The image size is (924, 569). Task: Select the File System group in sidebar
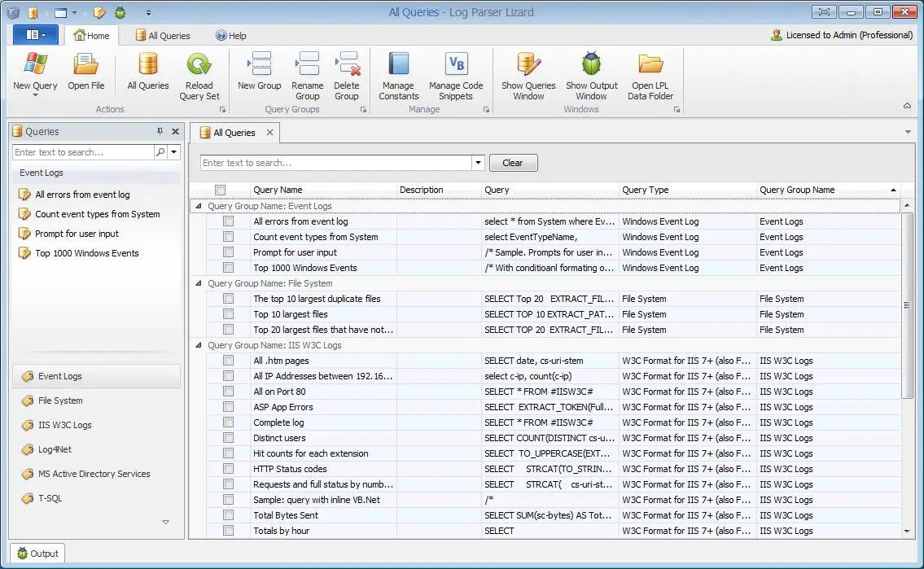point(97,400)
